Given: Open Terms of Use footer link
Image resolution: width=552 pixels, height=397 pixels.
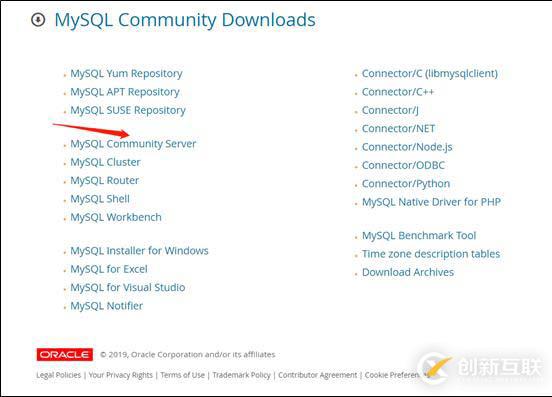Looking at the screenshot, I should click(182, 375).
